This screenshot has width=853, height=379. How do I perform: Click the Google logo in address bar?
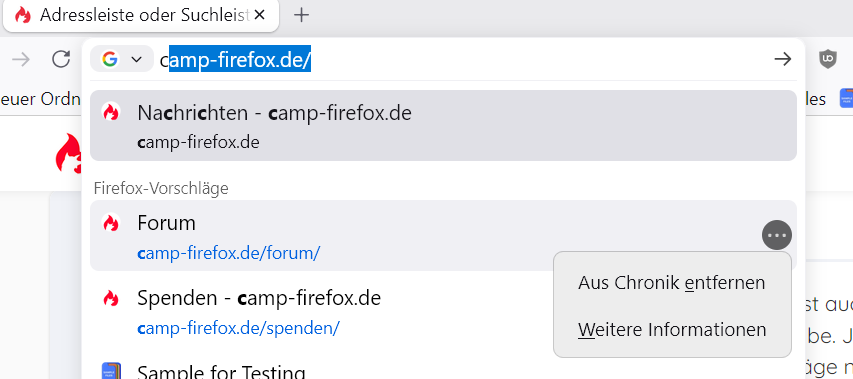pos(110,59)
